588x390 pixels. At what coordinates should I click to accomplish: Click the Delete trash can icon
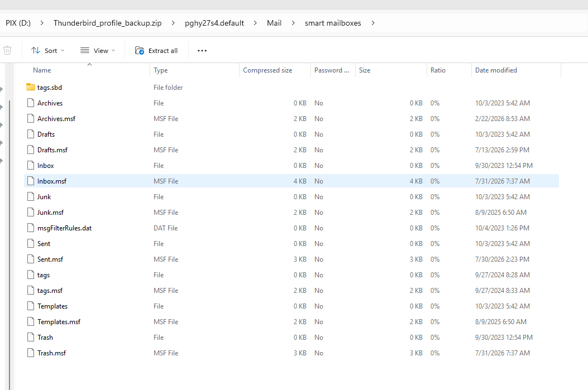(x=7, y=50)
